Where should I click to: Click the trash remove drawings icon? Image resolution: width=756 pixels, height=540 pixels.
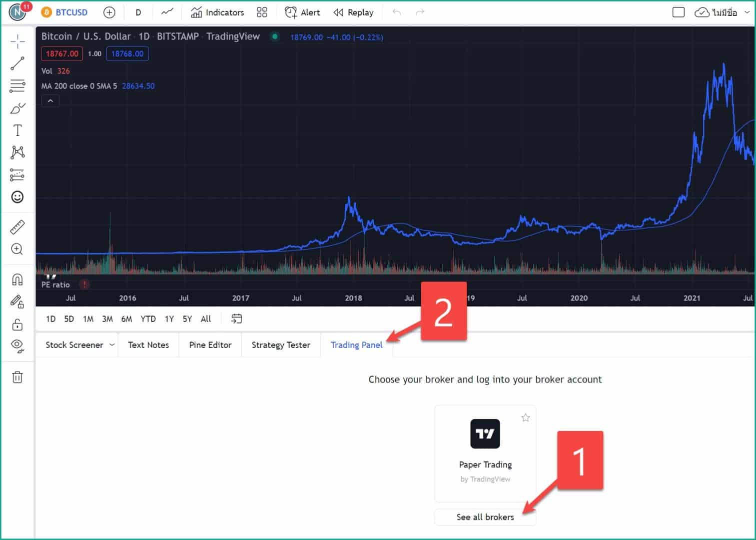17,377
